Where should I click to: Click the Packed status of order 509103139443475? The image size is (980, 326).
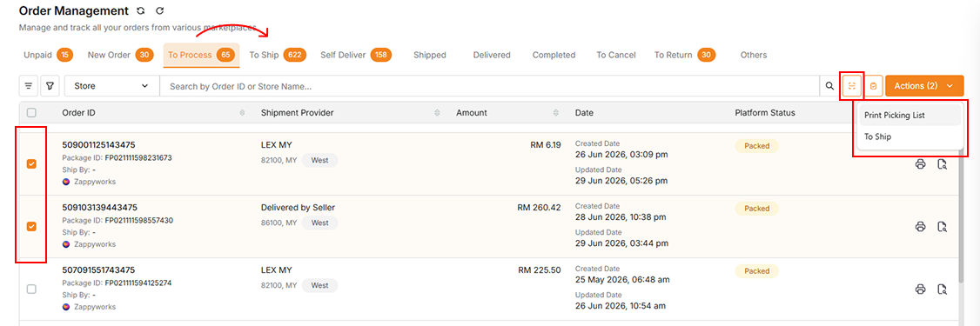point(757,209)
